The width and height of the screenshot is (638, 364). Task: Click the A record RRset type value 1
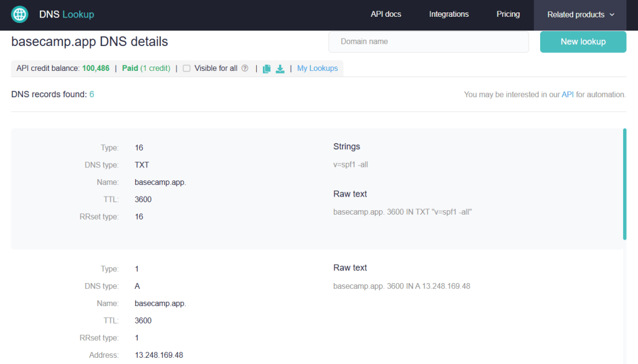136,338
